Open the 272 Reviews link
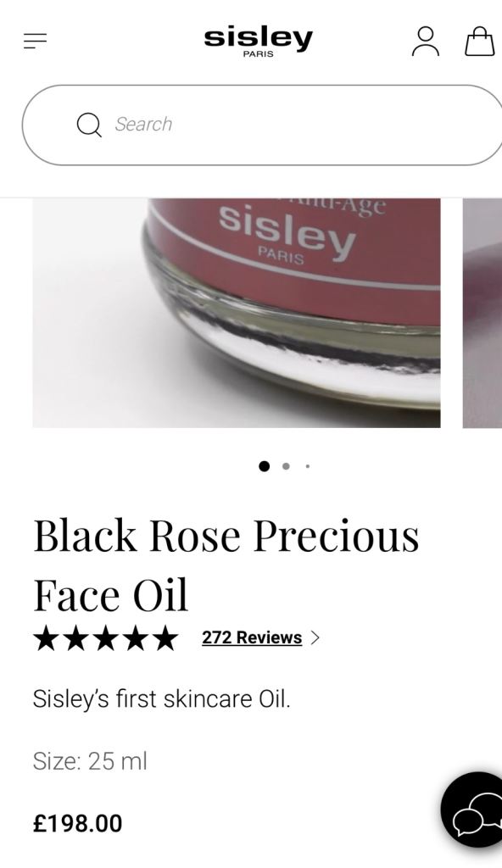The height and width of the screenshot is (868, 502). [252, 637]
